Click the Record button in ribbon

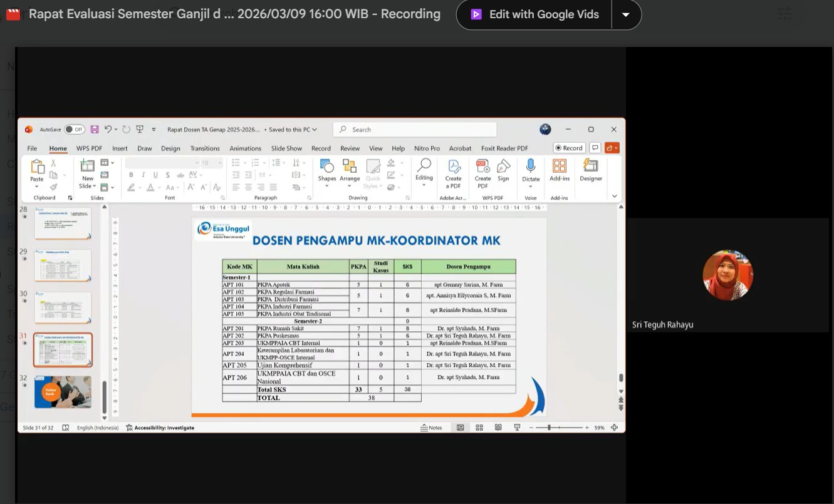click(569, 148)
